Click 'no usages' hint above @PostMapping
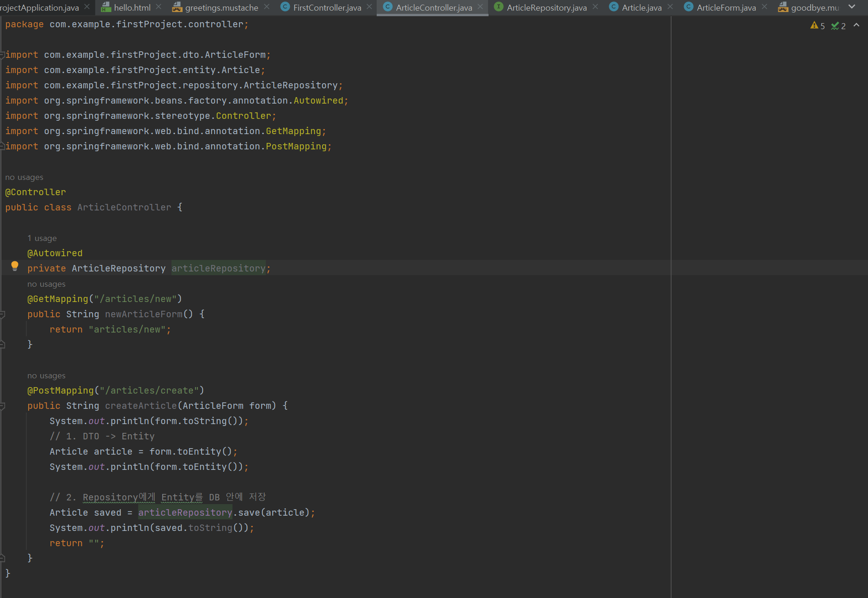The height and width of the screenshot is (598, 868). tap(46, 376)
